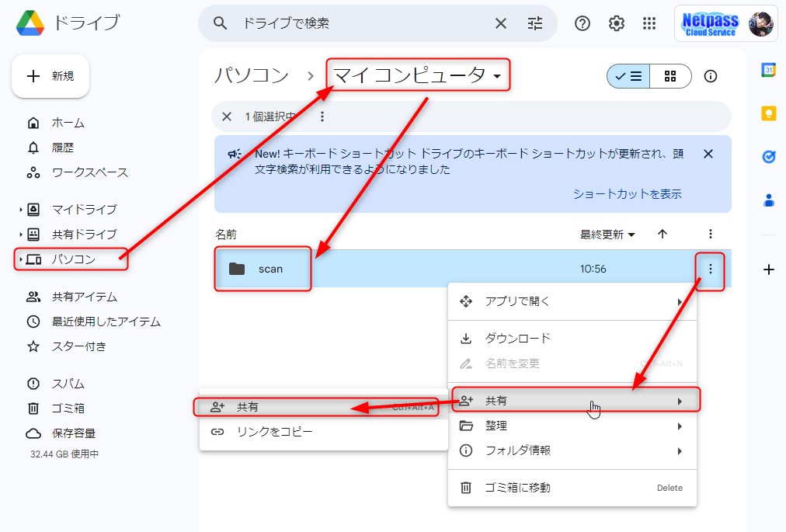
Task: Open the Help question mark icon
Action: click(583, 23)
